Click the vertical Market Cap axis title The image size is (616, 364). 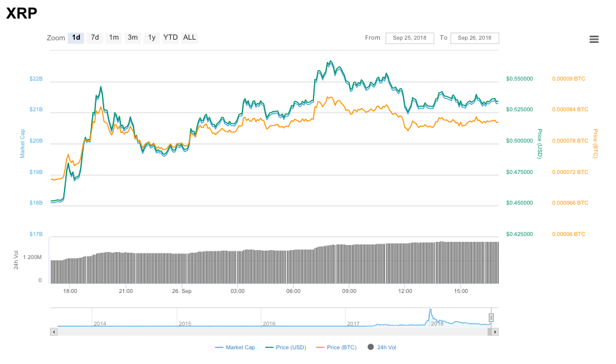tap(22, 144)
